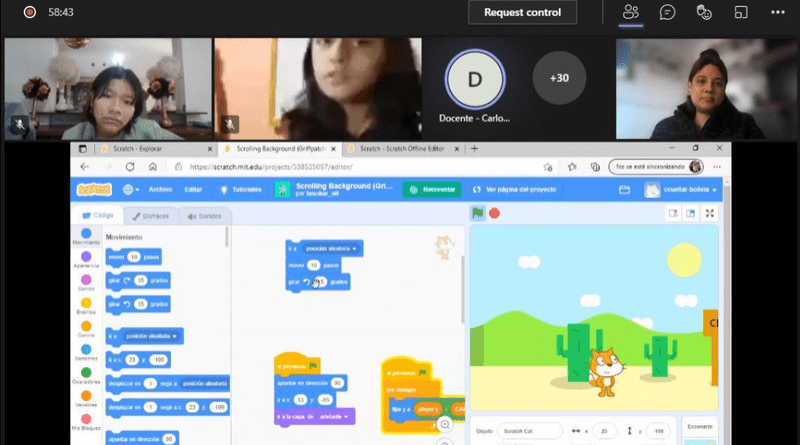Zoom in on the script workspace
The width and height of the screenshot is (800, 445).
coord(446,424)
